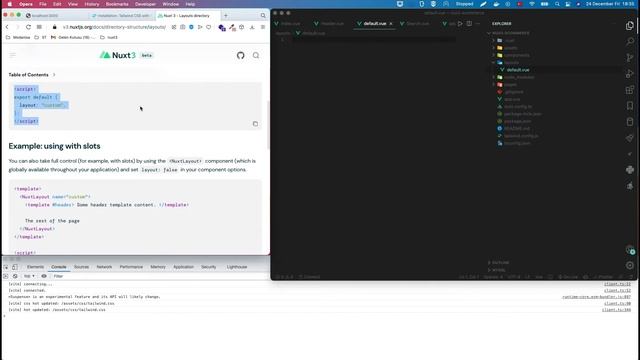Open the hamburger menu on the Nuxt docs page
The height and width of the screenshot is (360, 640).
[x=13, y=55]
